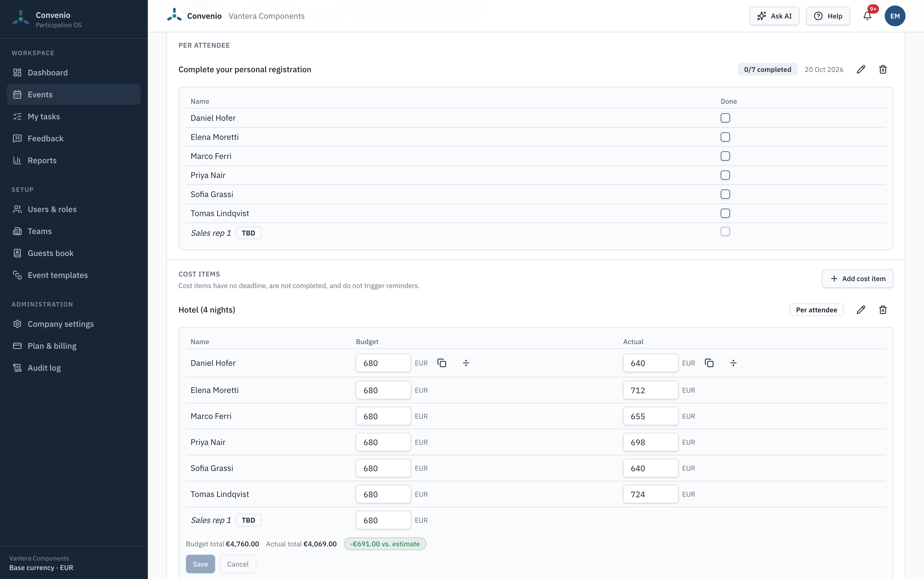The width and height of the screenshot is (924, 579).
Task: Split Daniel Hofer actual with divide icon
Action: click(x=733, y=363)
